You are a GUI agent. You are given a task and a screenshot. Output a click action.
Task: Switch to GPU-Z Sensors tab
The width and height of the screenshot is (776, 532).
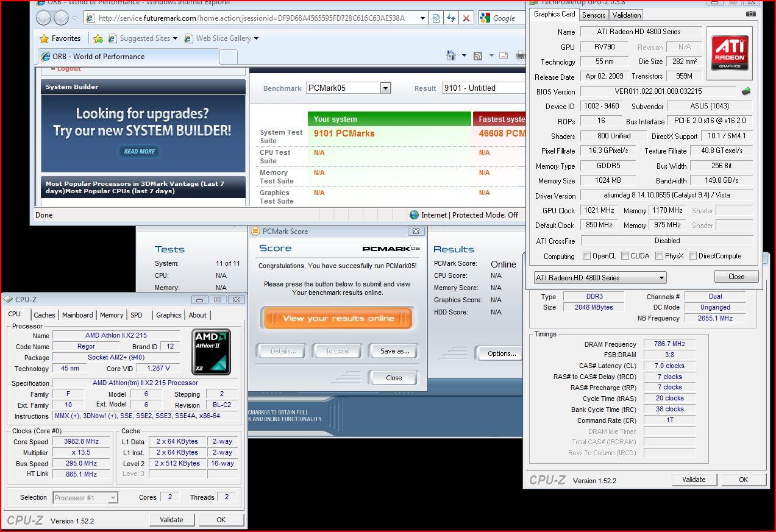[x=594, y=15]
